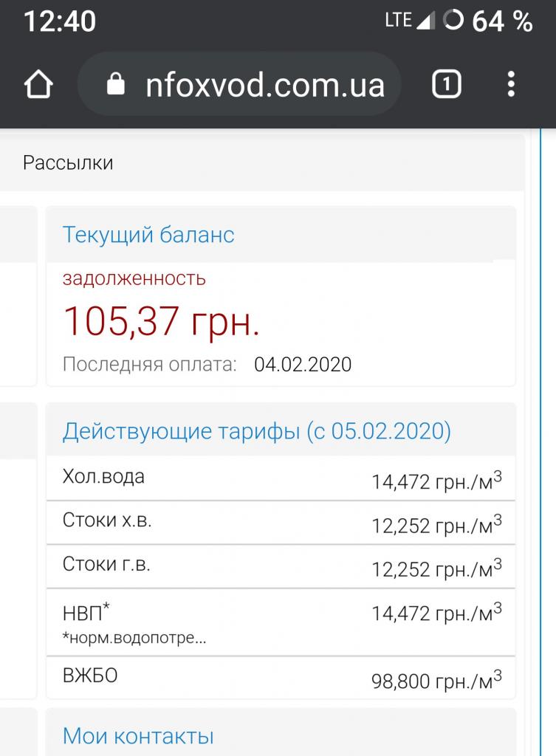
Task: Tap the battery 64 % indicator
Action: [x=489, y=21]
